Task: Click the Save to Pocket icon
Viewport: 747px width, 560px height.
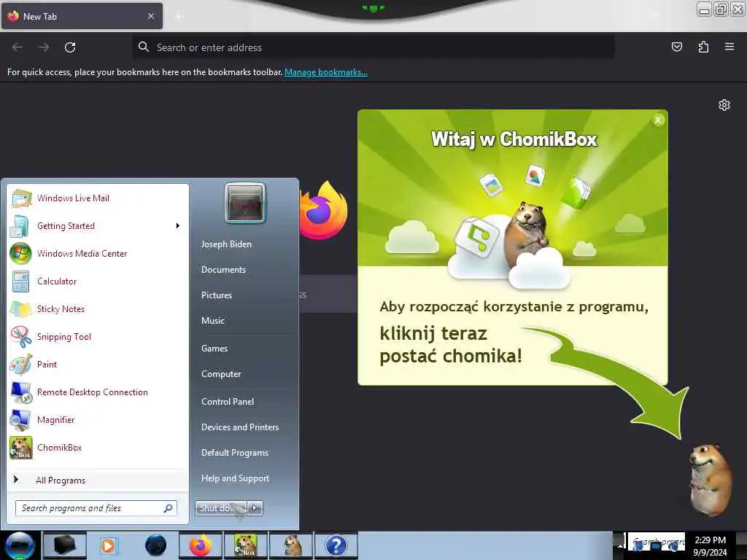Action: coord(676,47)
